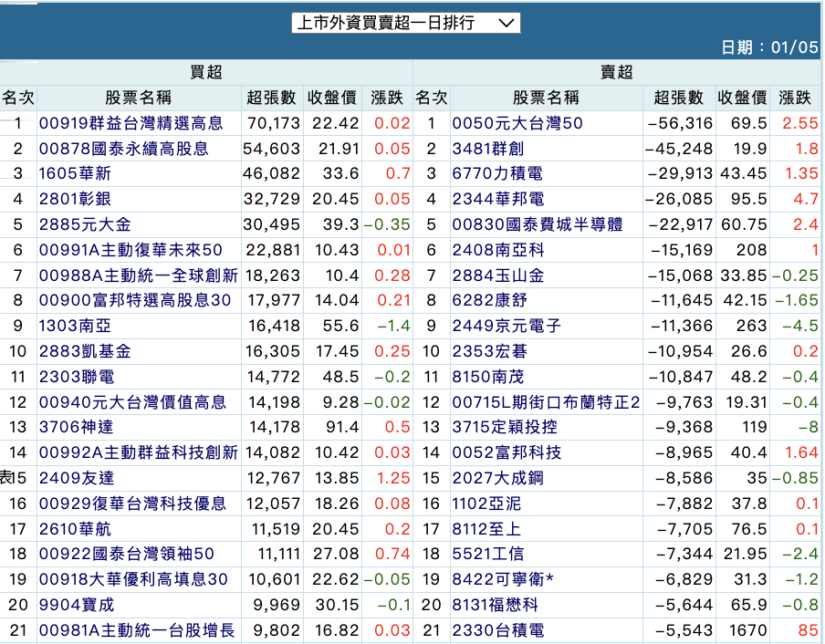The width and height of the screenshot is (825, 644).
Task: Click 9904寶成 stock link
Action: pyautogui.click(x=75, y=605)
